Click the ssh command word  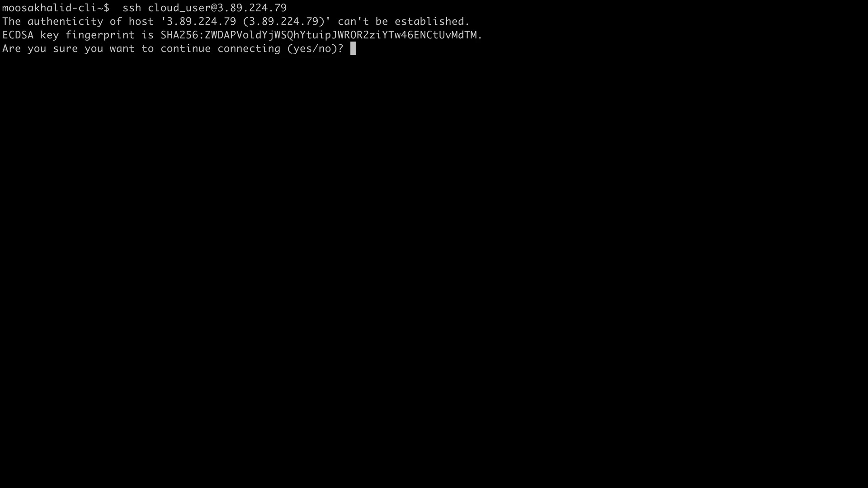(132, 8)
